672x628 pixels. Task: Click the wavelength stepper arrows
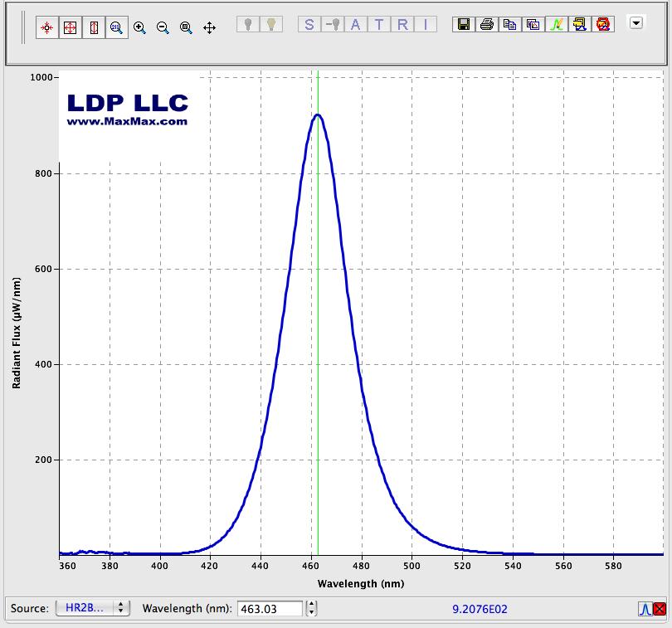(311, 608)
